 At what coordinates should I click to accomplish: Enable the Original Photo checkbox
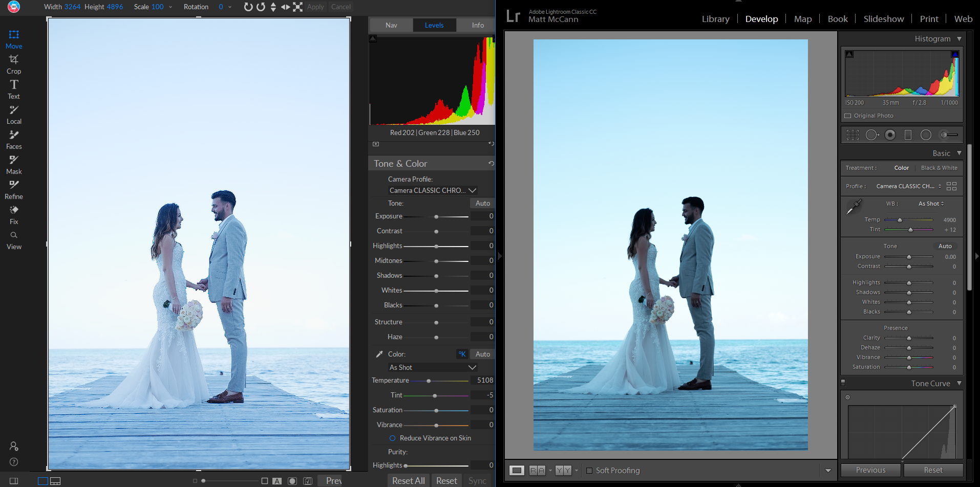(848, 116)
